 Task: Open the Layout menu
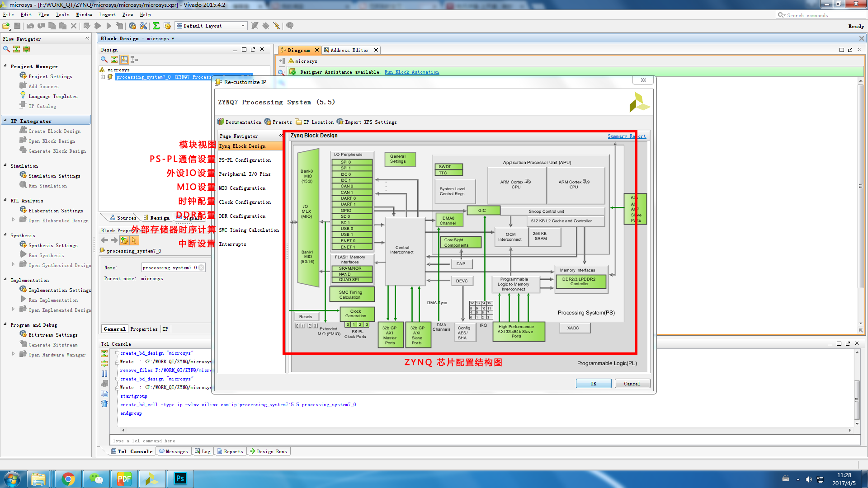pos(107,14)
